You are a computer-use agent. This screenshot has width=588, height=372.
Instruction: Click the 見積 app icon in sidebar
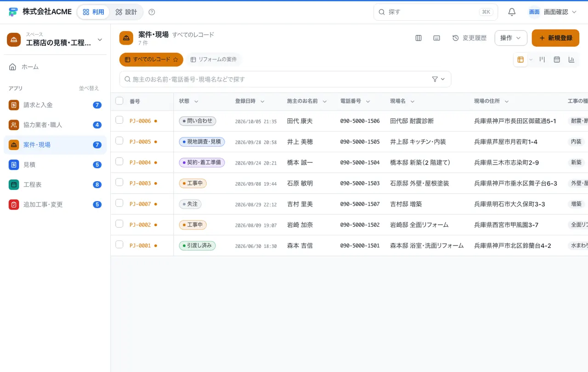pos(14,165)
